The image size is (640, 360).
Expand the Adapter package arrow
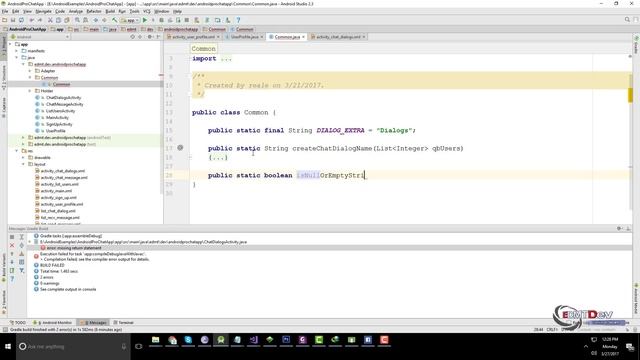coord(30,71)
